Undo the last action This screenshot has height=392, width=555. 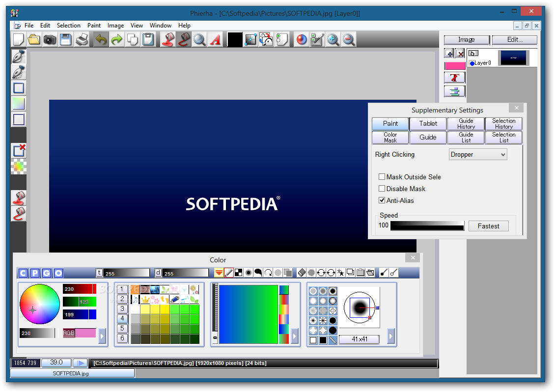[101, 40]
